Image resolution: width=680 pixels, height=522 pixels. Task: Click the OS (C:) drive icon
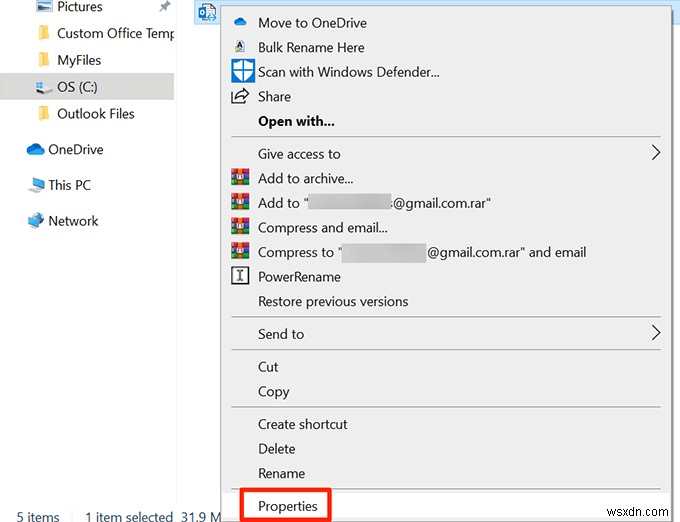point(44,87)
